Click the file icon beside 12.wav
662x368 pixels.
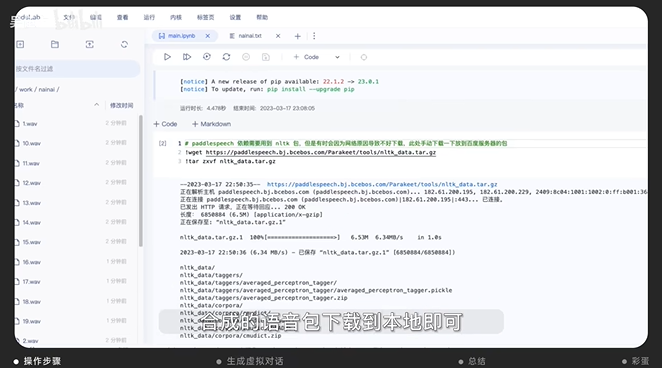pos(17,183)
